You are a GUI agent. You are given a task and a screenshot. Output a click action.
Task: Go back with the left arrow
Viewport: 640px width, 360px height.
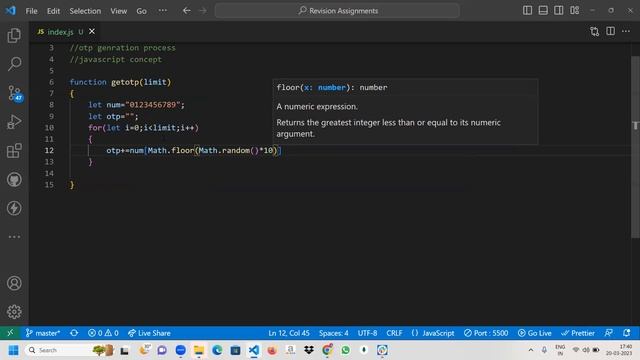click(x=187, y=11)
